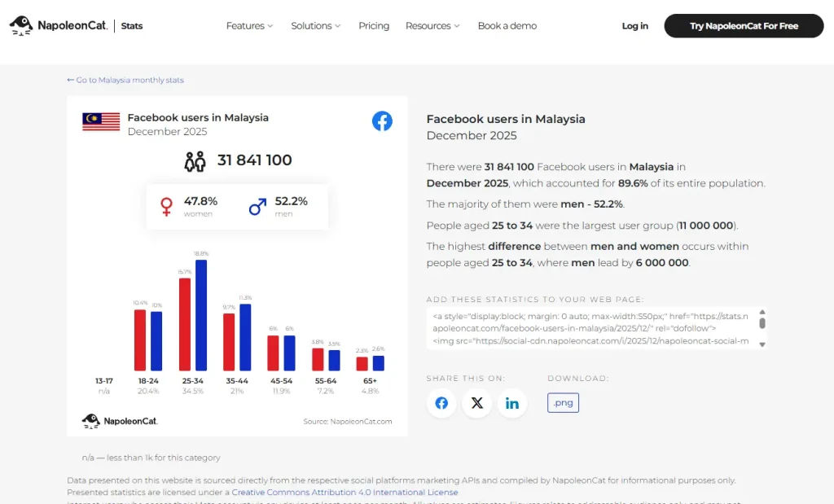This screenshot has width=834, height=504.
Task: Share on X using the round icon
Action: click(x=476, y=403)
